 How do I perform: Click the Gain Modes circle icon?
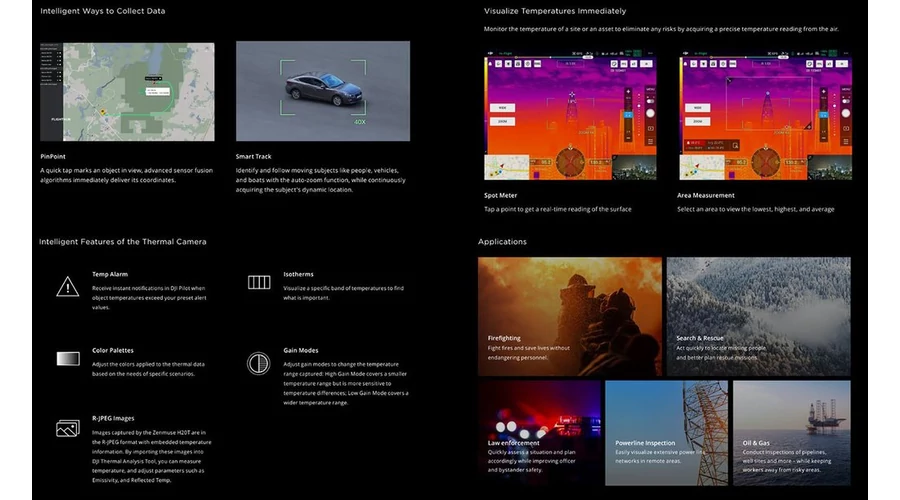click(259, 363)
